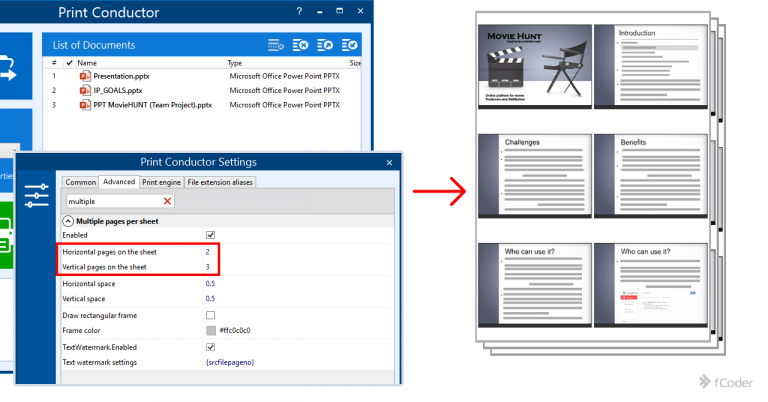This screenshot has height=402, width=768.
Task: Click the Vertical space value 0.5
Action: (x=210, y=298)
